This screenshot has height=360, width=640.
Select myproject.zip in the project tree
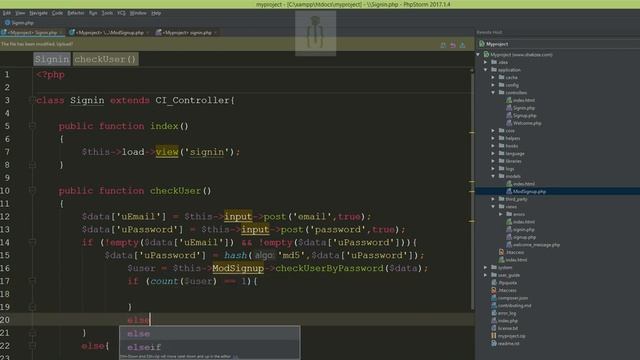[508, 336]
